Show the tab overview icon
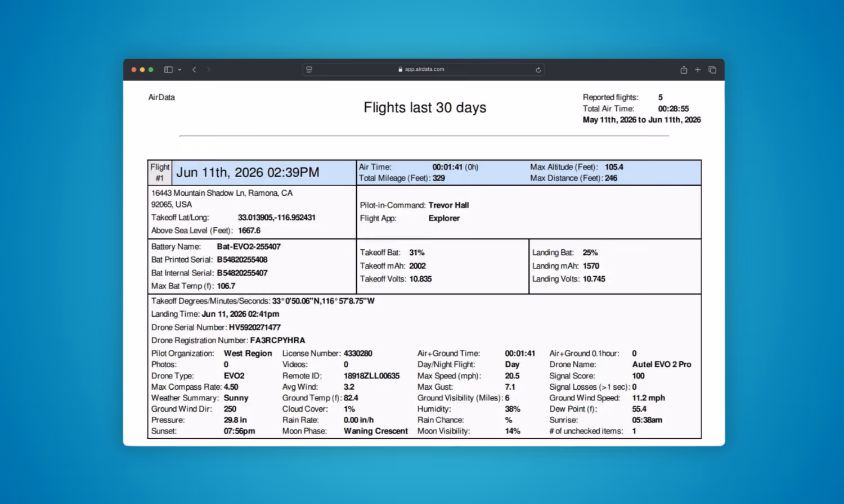 click(712, 70)
